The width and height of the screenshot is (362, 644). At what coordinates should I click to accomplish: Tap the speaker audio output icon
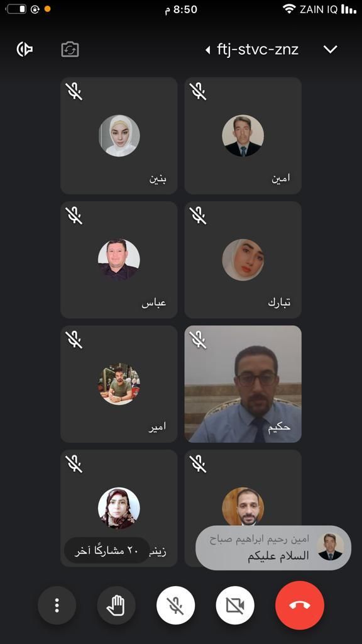25,49
